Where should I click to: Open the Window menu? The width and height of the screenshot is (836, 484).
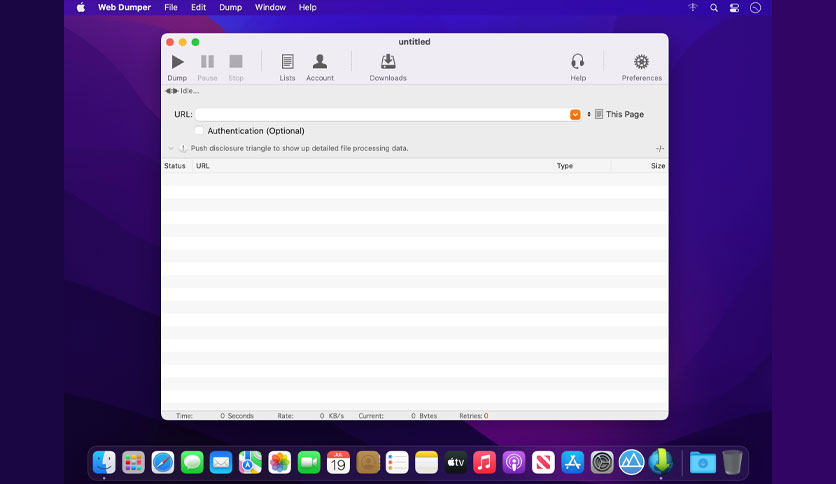[270, 7]
